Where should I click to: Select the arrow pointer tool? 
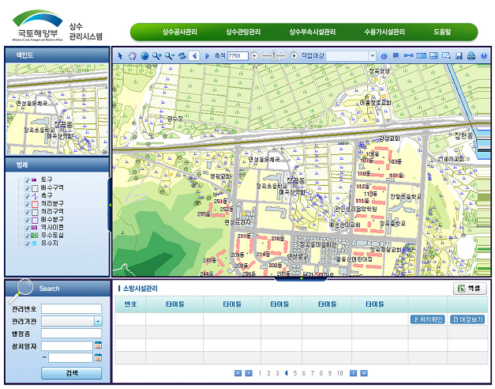pyautogui.click(x=120, y=56)
